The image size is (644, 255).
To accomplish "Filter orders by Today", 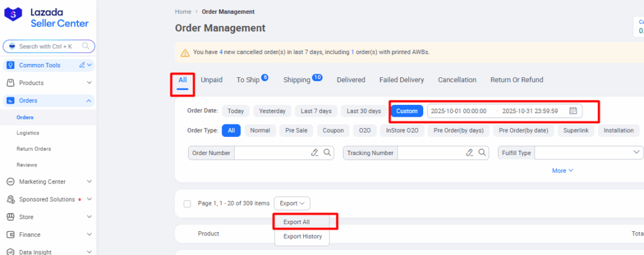I will pos(236,111).
